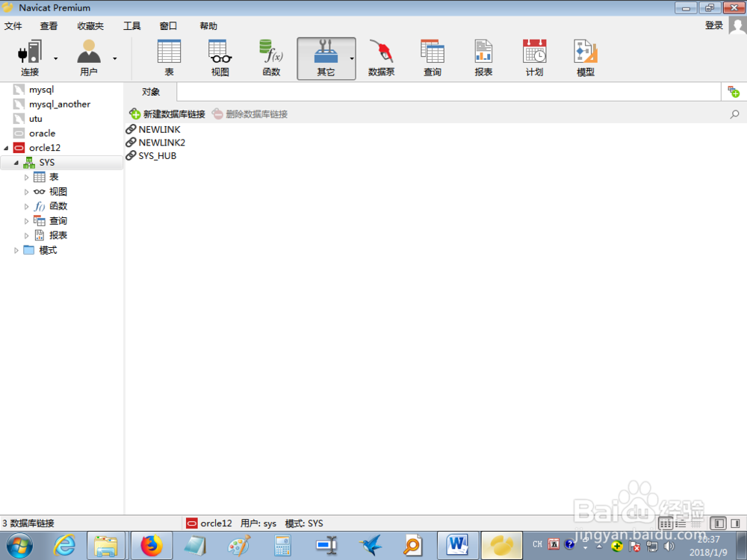
Task: Select 模式 folder in tree
Action: (x=48, y=250)
